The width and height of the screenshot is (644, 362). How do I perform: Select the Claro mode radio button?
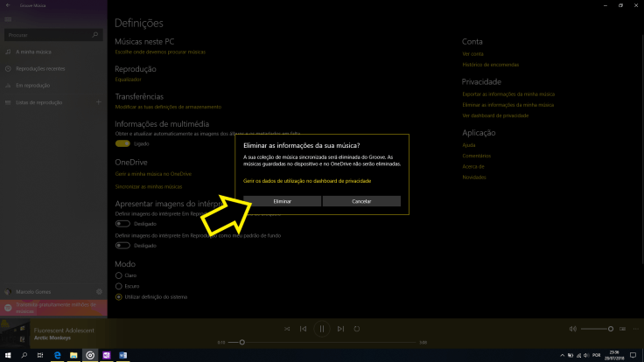(x=119, y=275)
